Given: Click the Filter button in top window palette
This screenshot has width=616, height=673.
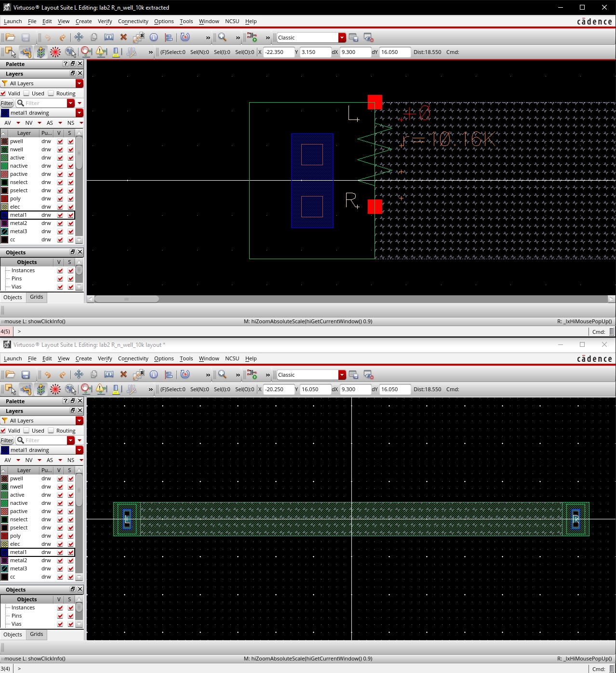Looking at the screenshot, I should (x=7, y=103).
